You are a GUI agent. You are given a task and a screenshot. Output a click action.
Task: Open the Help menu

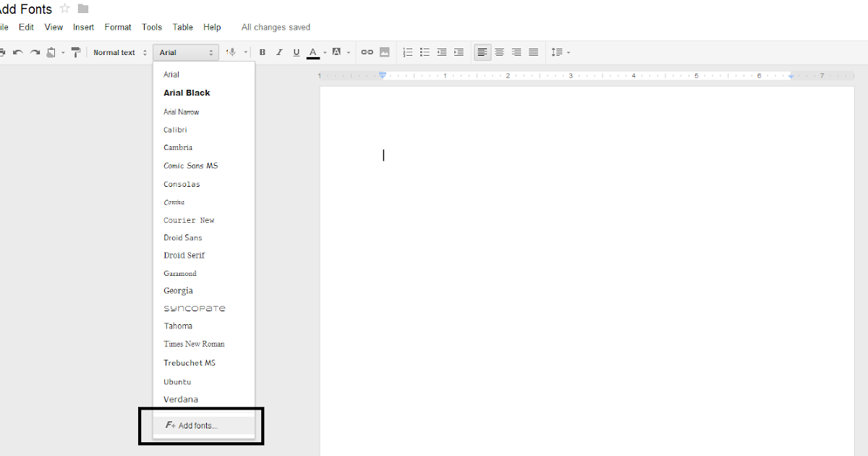(212, 27)
